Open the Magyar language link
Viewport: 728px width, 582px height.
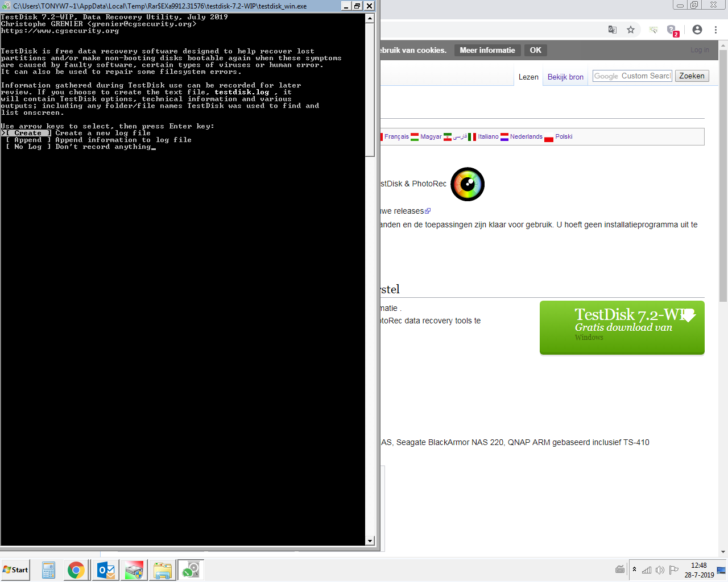431,137
